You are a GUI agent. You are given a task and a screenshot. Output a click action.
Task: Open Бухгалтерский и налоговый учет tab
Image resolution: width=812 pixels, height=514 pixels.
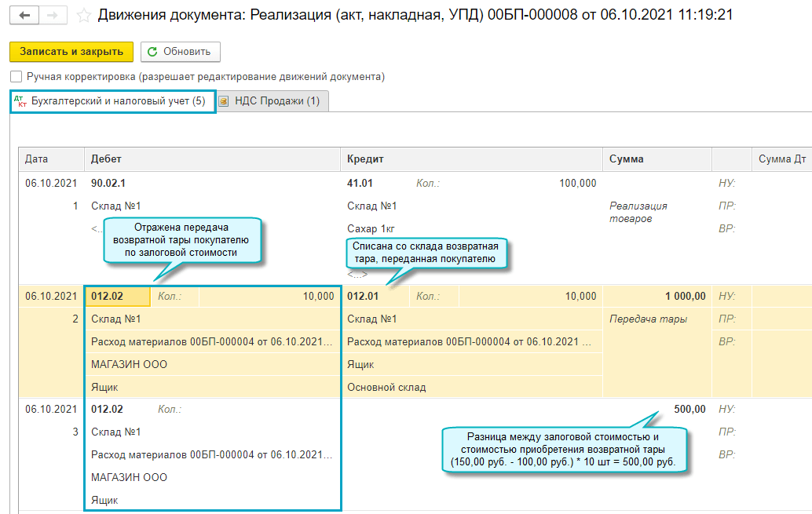pyautogui.click(x=118, y=101)
